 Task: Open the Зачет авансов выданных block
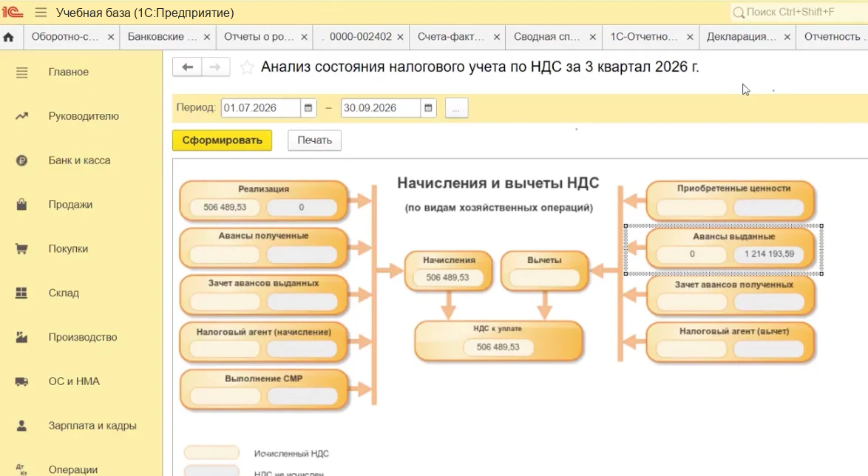click(263, 295)
